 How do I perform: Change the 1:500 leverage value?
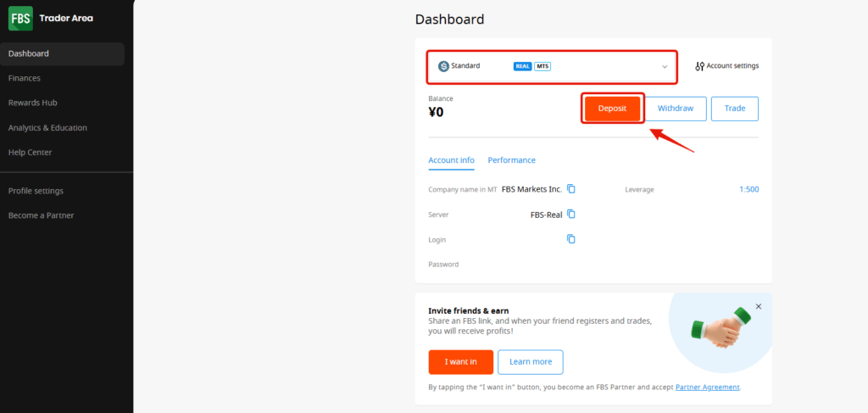748,189
